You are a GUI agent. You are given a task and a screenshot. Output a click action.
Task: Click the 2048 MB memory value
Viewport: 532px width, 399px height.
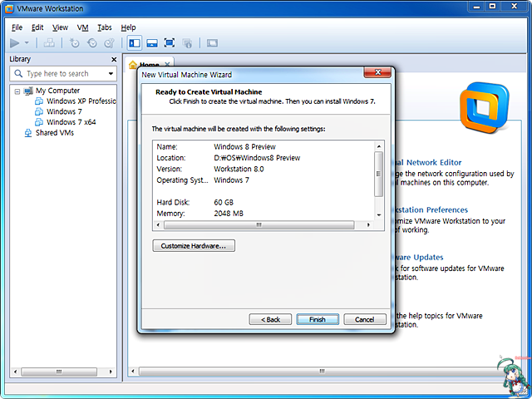[x=229, y=214]
